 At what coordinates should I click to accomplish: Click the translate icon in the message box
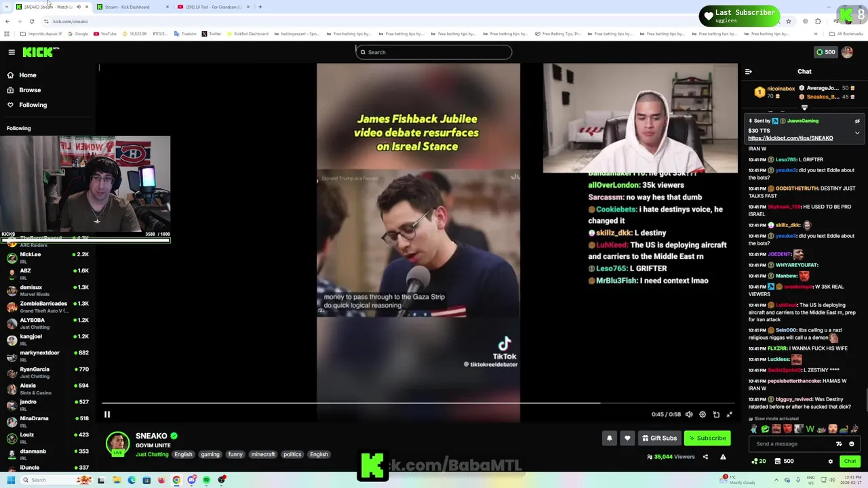(839, 444)
